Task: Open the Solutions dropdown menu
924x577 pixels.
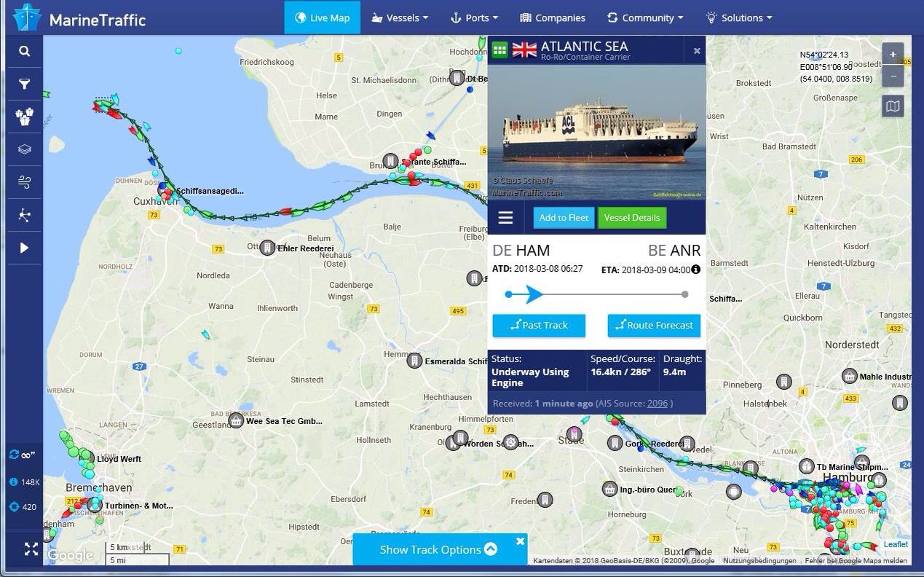Action: [739, 17]
